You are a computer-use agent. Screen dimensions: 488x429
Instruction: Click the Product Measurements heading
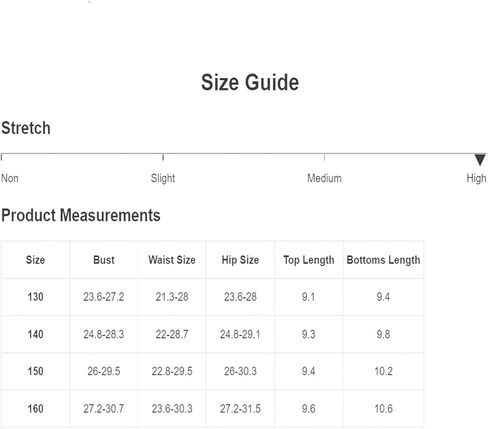[81, 215]
